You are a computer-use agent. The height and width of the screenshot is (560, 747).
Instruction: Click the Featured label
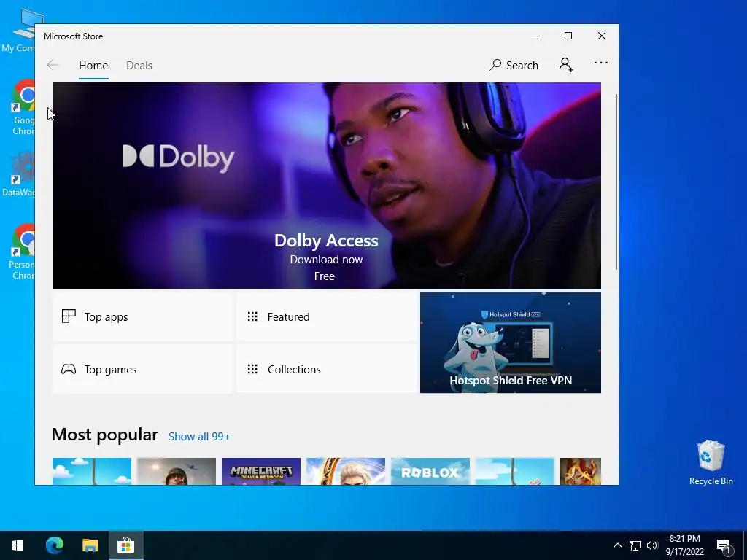point(289,316)
